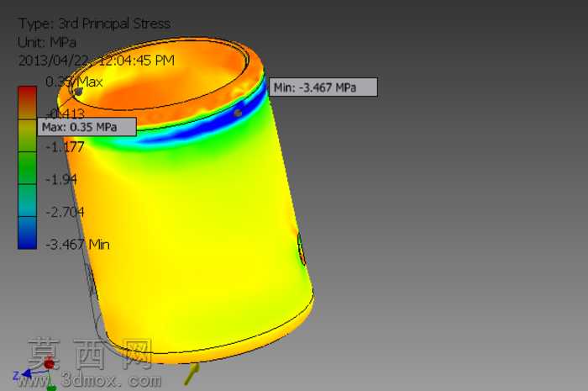Viewport: 588px width, 391px height.
Task: Click the -1.94 legend value
Action: click(x=61, y=179)
